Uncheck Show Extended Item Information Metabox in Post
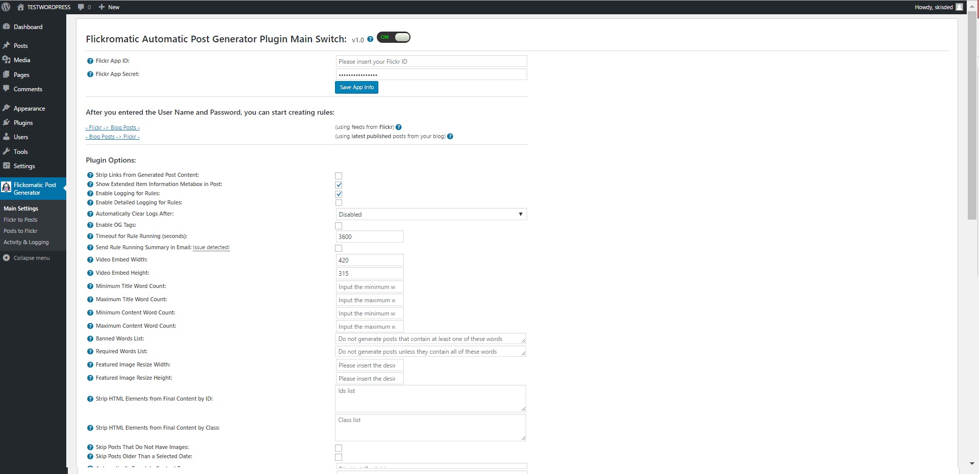 click(x=339, y=185)
